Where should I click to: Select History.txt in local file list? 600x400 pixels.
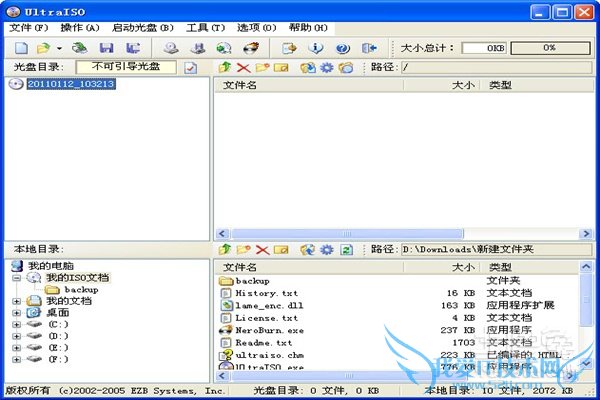tap(267, 294)
